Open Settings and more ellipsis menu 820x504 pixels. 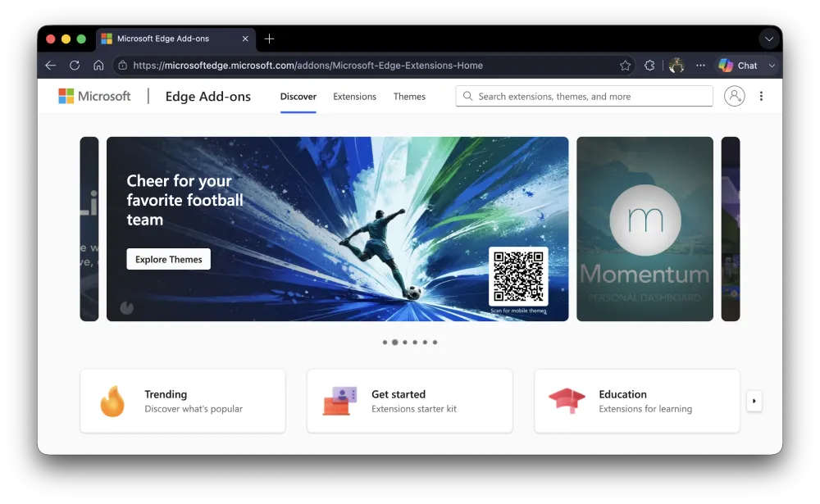pyautogui.click(x=701, y=66)
